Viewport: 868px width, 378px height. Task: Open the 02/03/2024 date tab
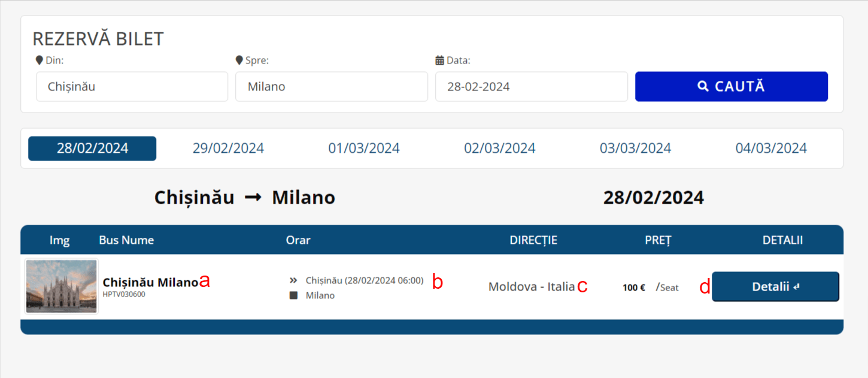point(500,149)
